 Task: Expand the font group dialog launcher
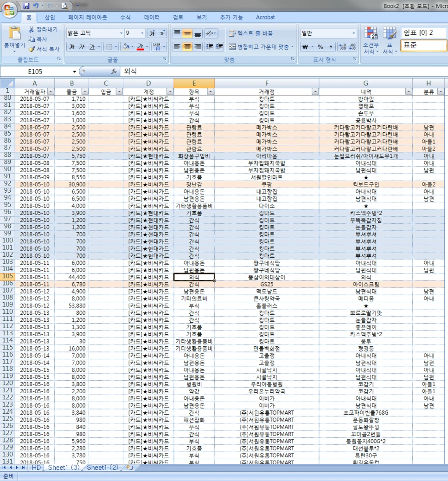coord(165,59)
